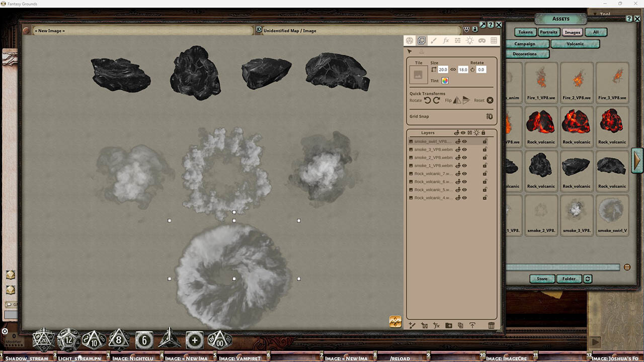Open the Grid settings tool

pos(494,40)
